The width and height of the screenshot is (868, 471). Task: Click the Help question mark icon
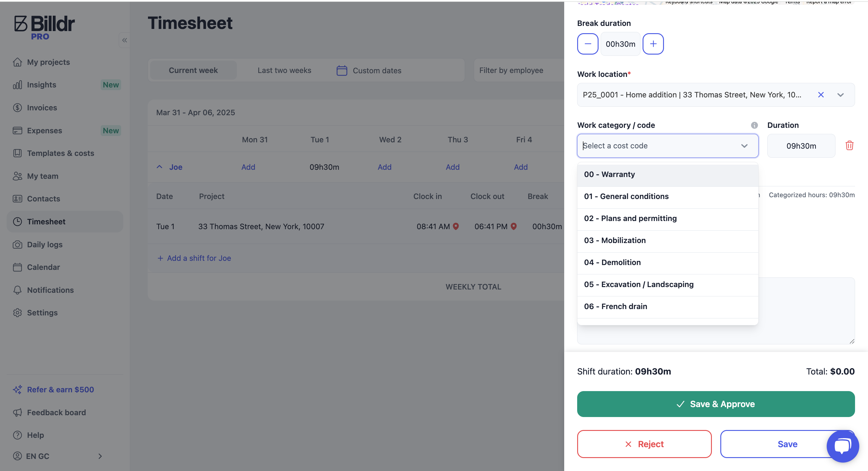click(17, 435)
